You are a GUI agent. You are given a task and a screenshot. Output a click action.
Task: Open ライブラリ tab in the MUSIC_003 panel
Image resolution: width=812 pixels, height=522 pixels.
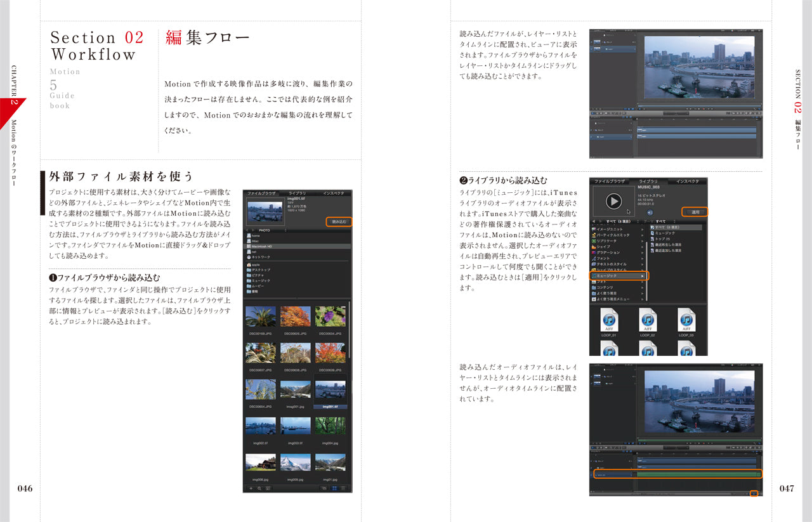tap(648, 181)
